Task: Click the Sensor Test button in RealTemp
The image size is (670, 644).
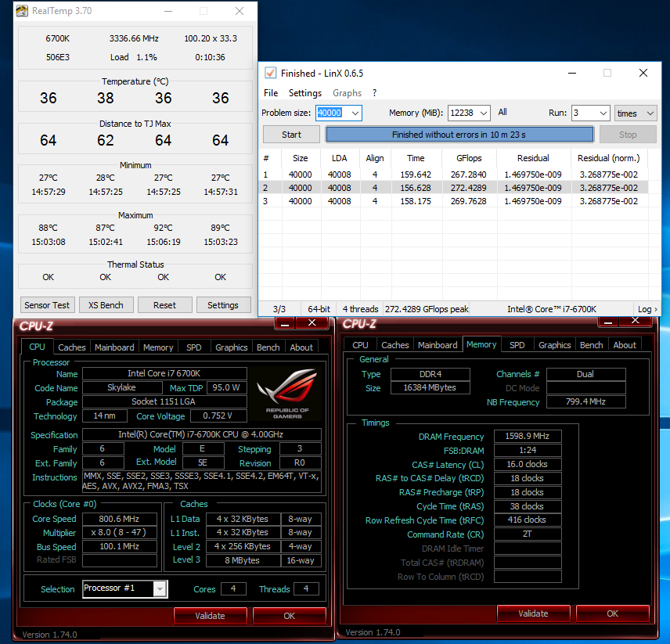Action: [x=47, y=305]
